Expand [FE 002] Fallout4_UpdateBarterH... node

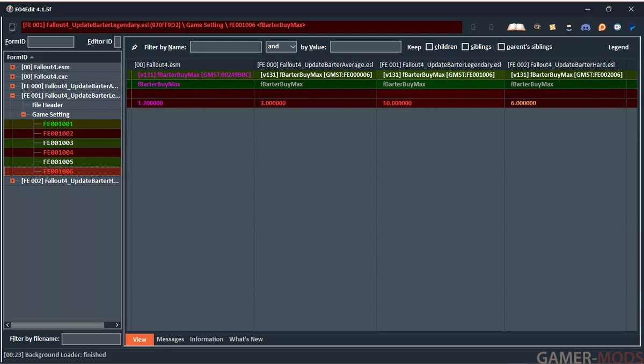pyautogui.click(x=12, y=181)
